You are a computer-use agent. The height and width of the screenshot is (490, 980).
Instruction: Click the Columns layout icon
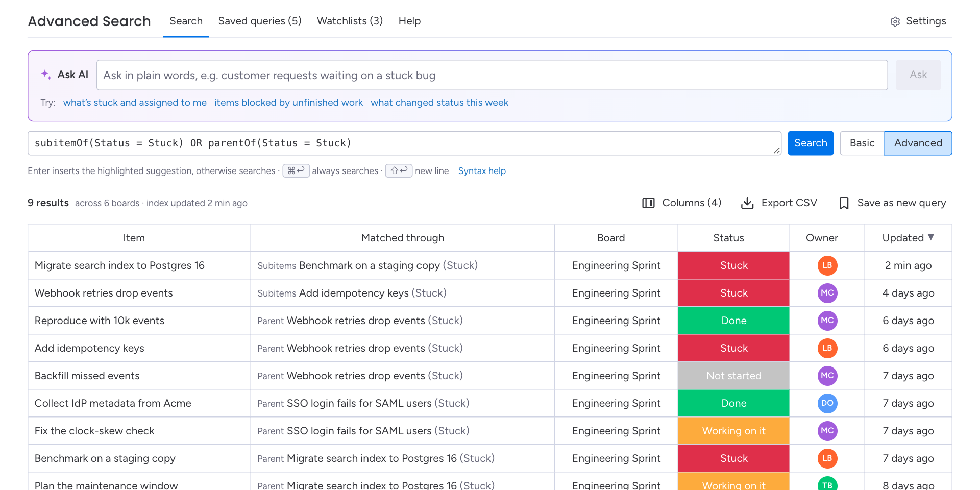(x=648, y=203)
